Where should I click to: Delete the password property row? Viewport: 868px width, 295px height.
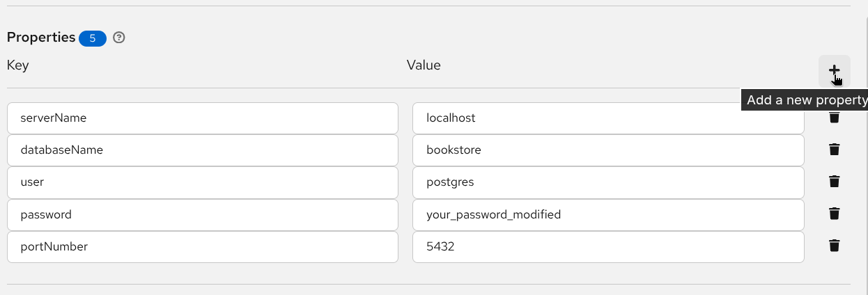tap(834, 214)
